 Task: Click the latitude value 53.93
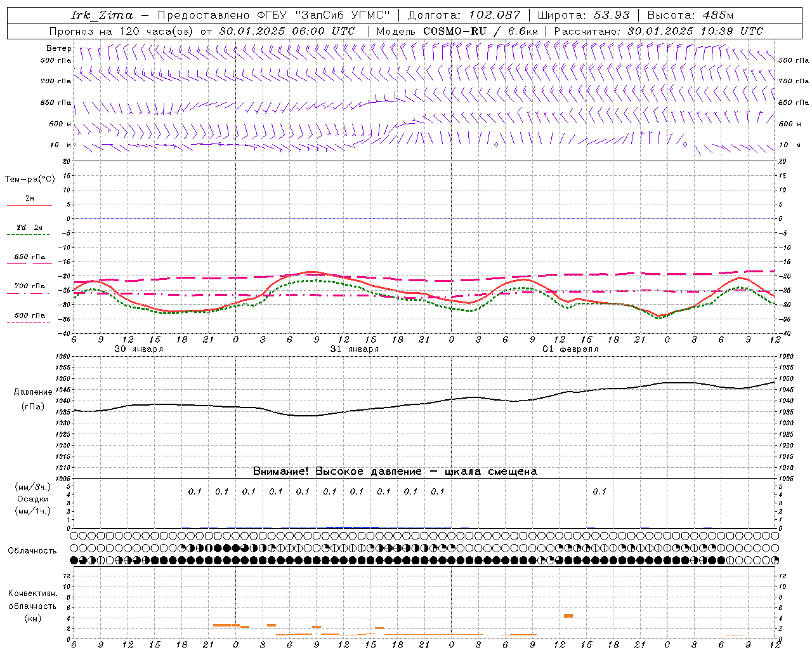point(612,15)
